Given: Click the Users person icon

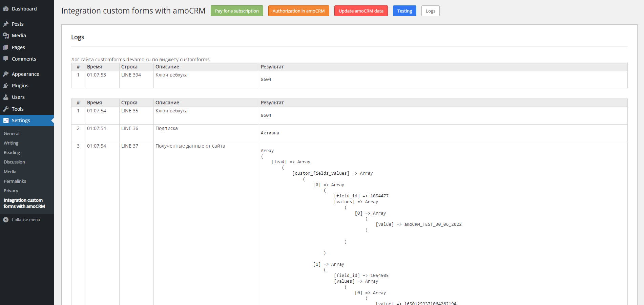Looking at the screenshot, I should [x=6, y=97].
